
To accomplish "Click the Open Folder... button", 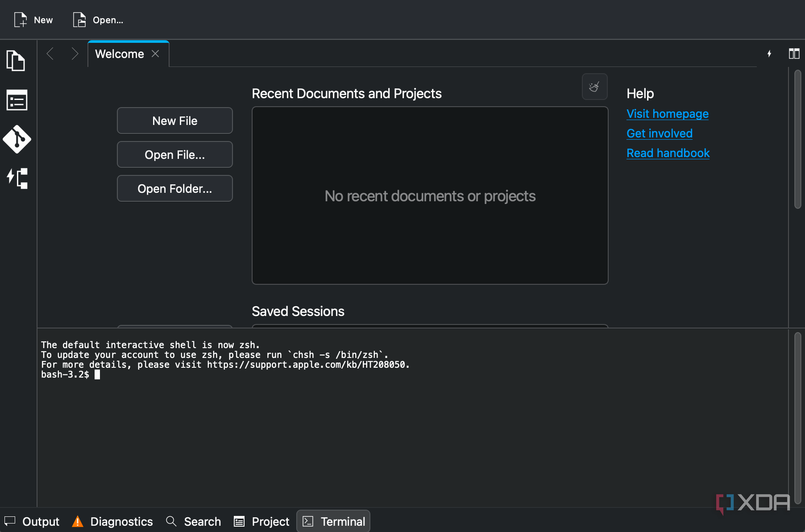I will (x=175, y=188).
